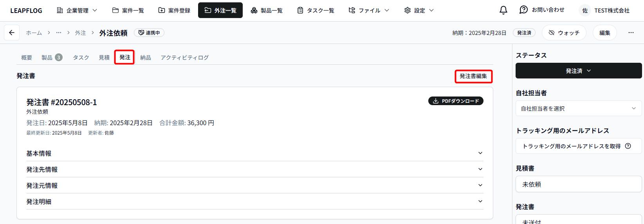
Task: Open the 企業管理 dropdown menu
Action: tap(77, 10)
